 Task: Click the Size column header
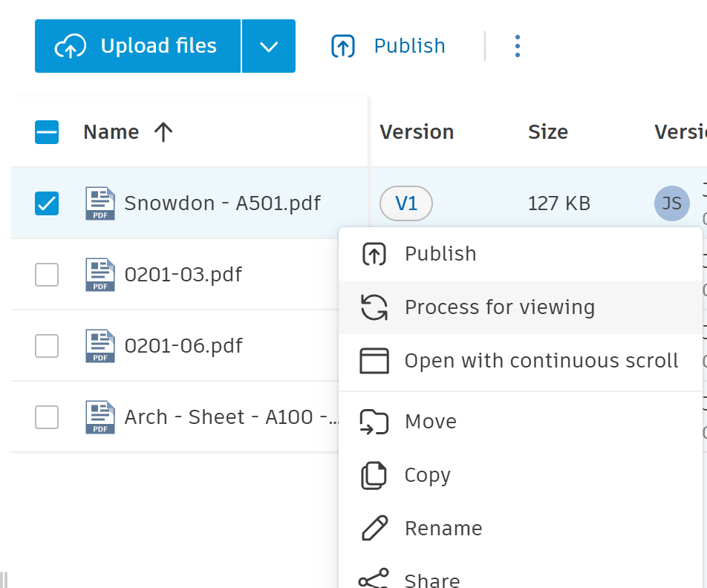(548, 132)
